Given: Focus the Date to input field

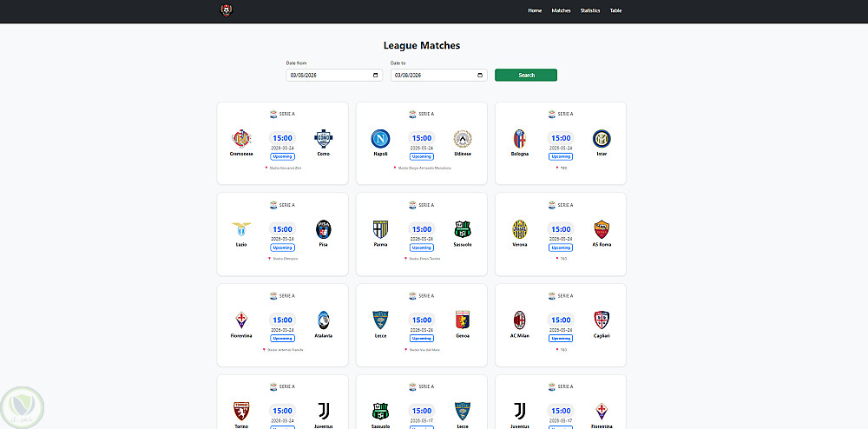Looking at the screenshot, I should [x=439, y=76].
